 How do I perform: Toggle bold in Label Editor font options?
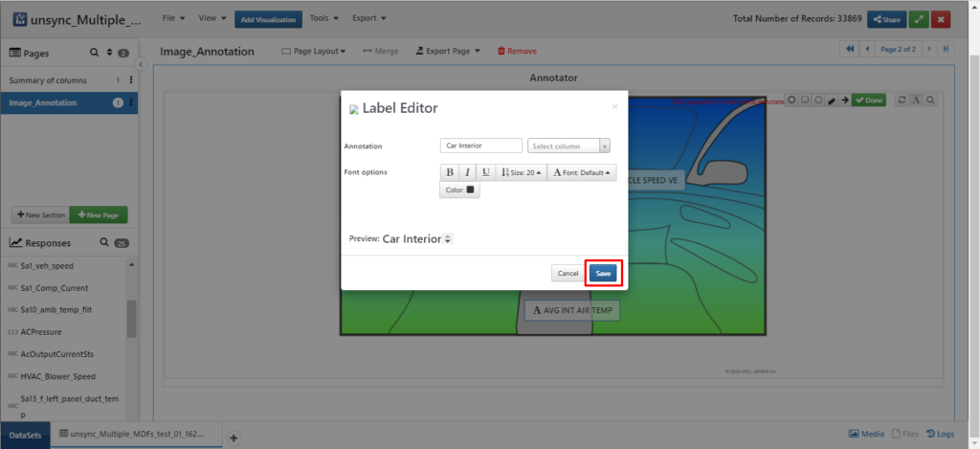click(449, 172)
